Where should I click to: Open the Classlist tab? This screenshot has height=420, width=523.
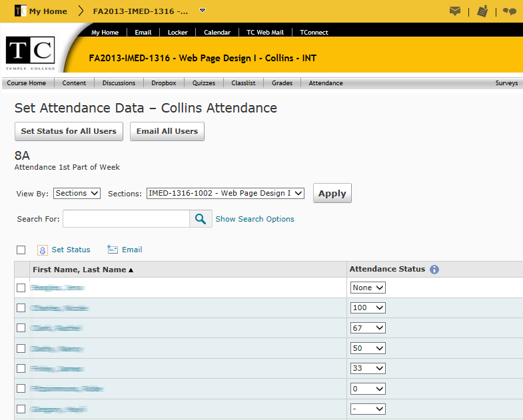pyautogui.click(x=243, y=83)
